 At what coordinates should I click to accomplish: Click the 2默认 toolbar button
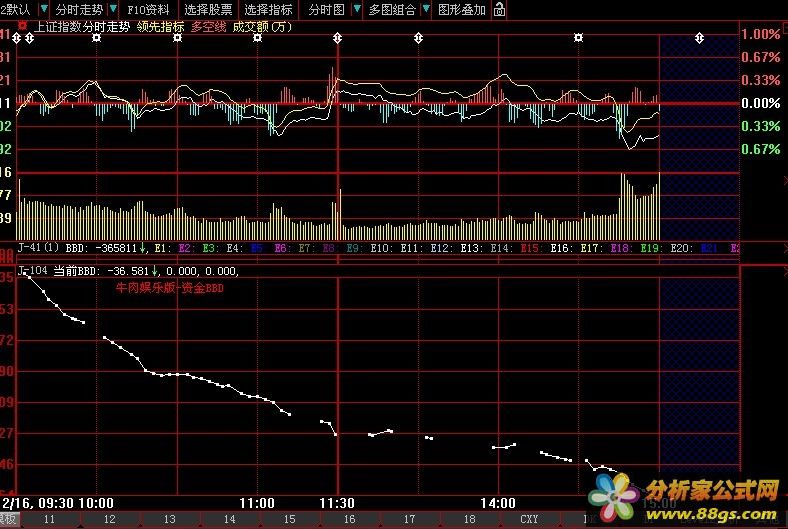pyautogui.click(x=16, y=10)
